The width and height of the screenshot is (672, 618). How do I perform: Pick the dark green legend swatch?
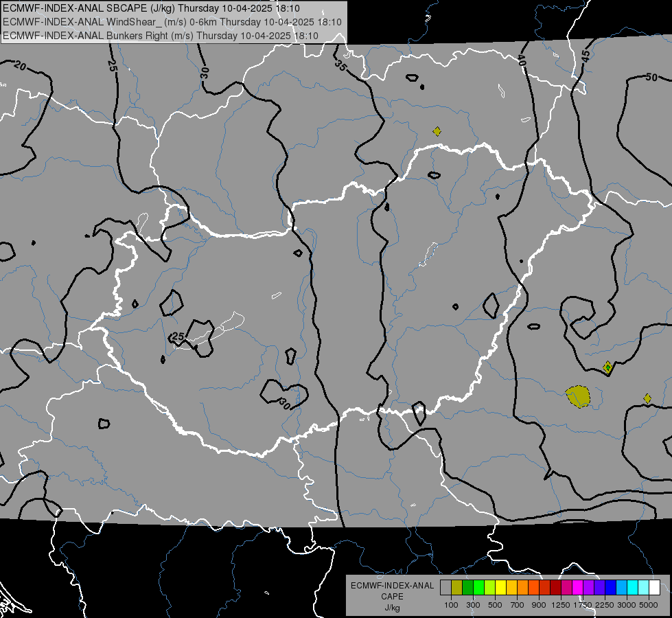coord(467,588)
